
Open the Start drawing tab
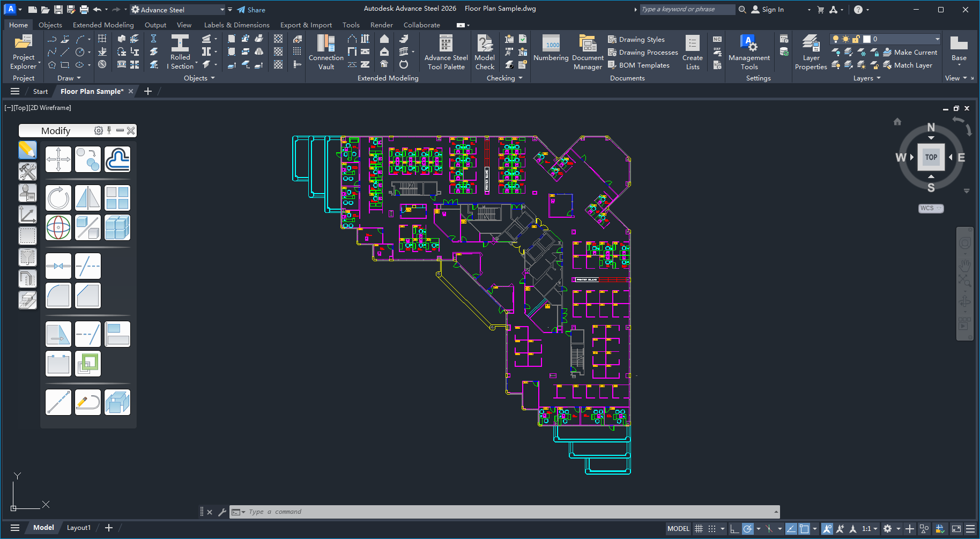(40, 92)
